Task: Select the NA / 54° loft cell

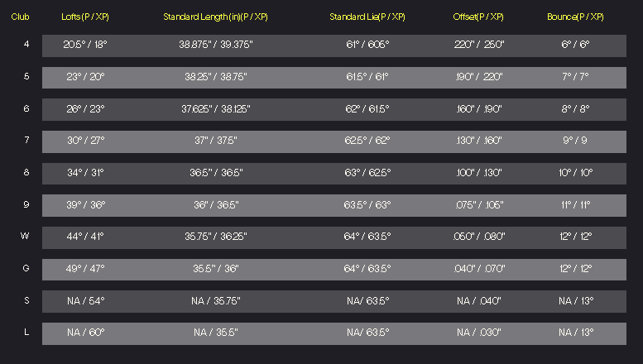Action: point(86,301)
